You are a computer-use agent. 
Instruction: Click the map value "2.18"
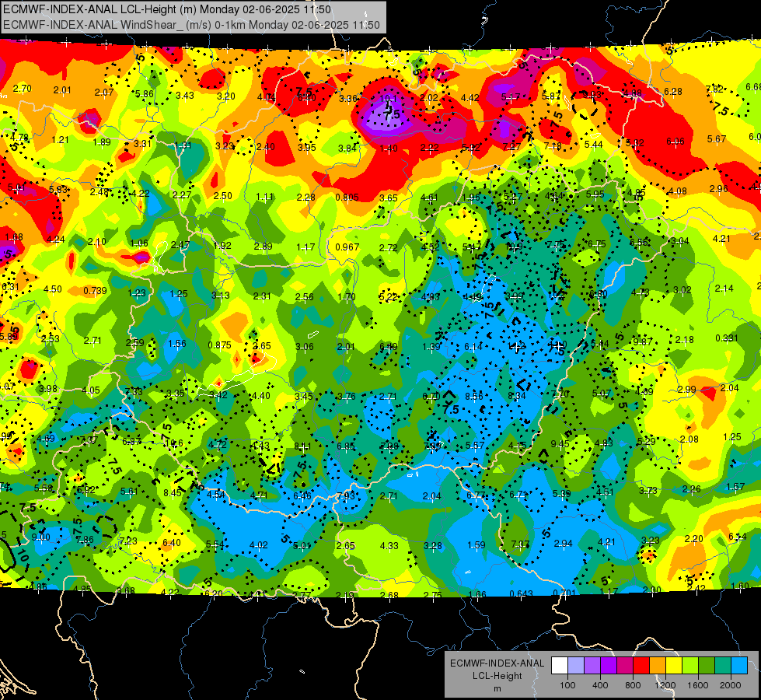(x=684, y=340)
